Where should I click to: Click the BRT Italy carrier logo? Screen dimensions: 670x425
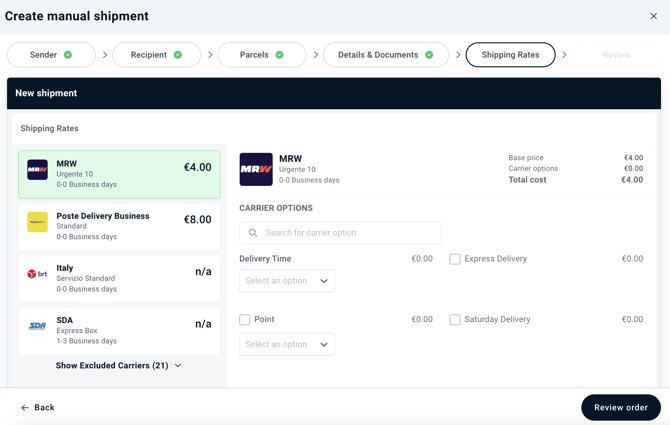coord(37,274)
